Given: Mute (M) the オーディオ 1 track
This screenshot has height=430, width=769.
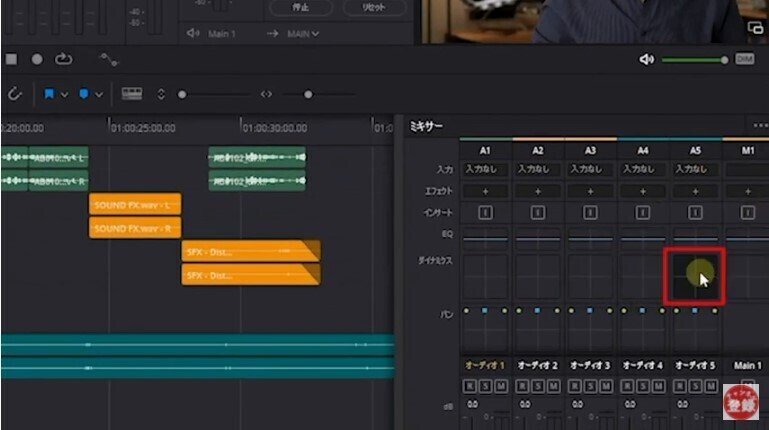Looking at the screenshot, I should coord(501,386).
